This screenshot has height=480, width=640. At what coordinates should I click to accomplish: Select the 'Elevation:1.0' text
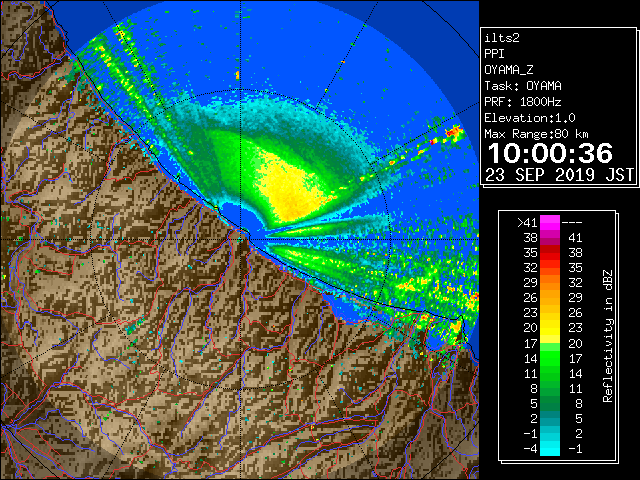[x=530, y=118]
